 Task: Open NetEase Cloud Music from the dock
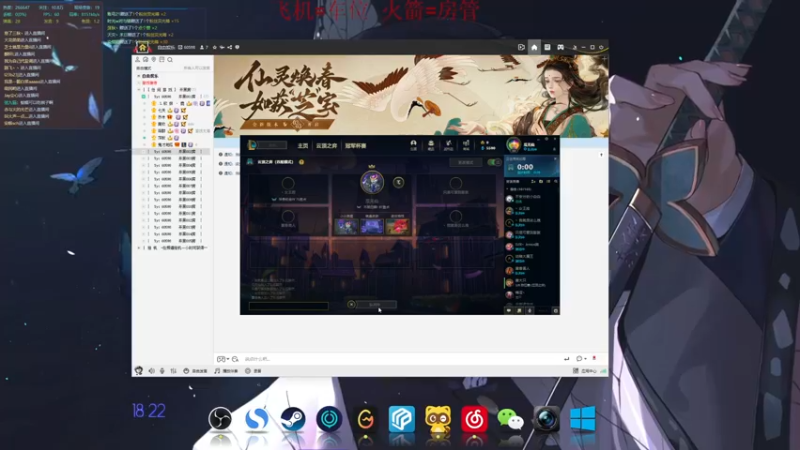click(x=474, y=419)
